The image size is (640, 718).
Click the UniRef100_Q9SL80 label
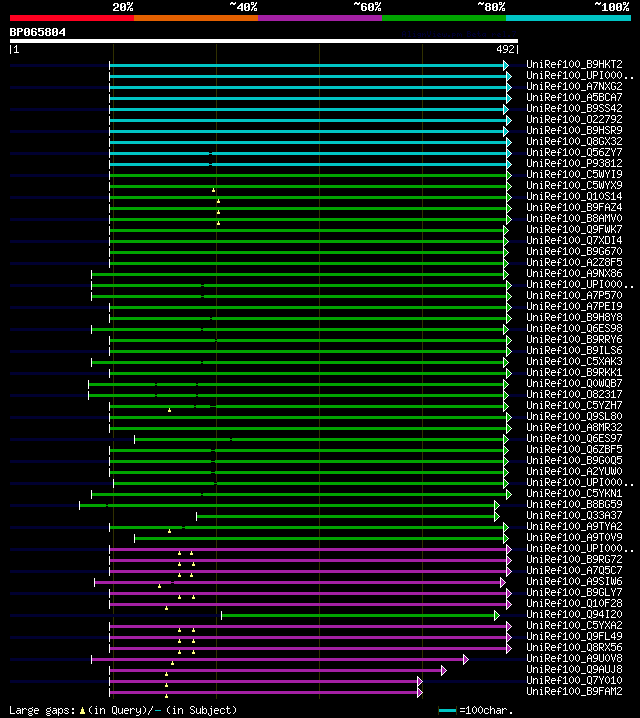pos(574,416)
